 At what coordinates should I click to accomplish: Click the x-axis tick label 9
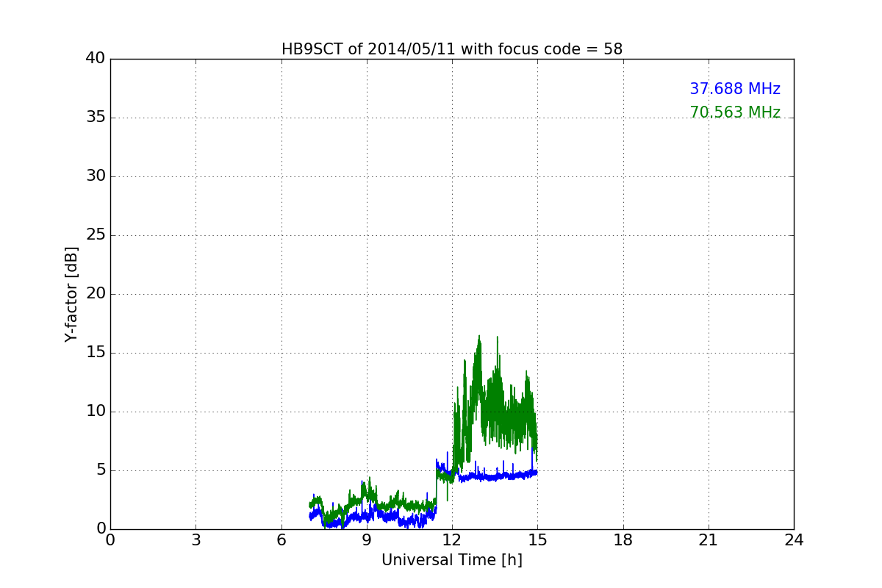[x=367, y=540]
